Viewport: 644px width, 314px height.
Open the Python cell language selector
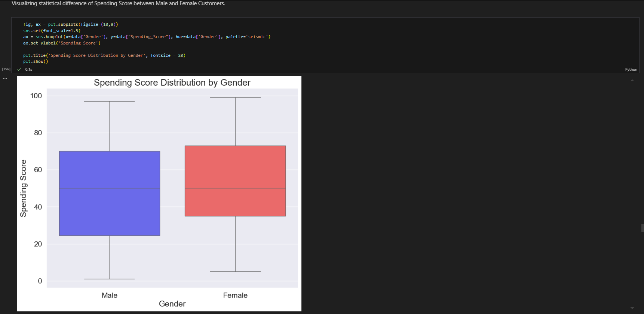[631, 70]
